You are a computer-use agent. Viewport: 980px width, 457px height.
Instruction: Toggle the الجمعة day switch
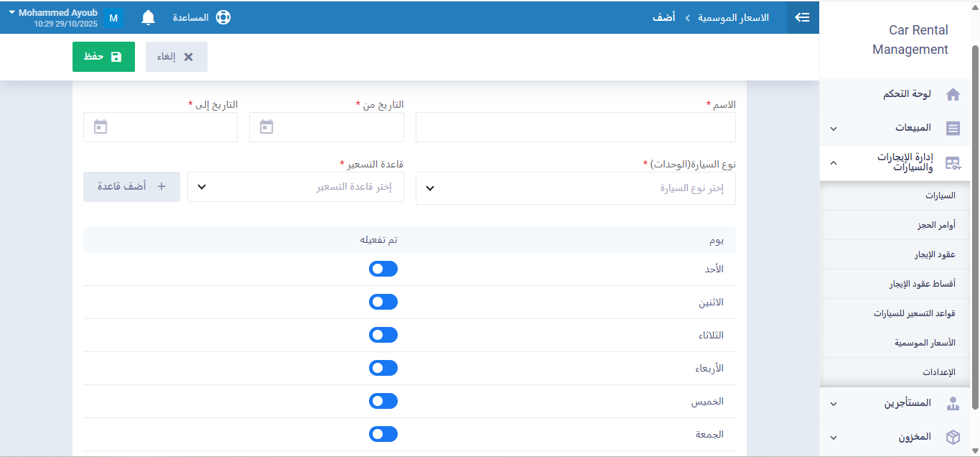pyautogui.click(x=383, y=434)
